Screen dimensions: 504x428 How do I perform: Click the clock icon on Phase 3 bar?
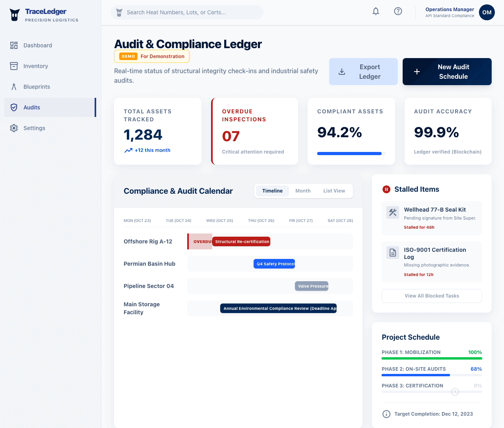[455, 392]
